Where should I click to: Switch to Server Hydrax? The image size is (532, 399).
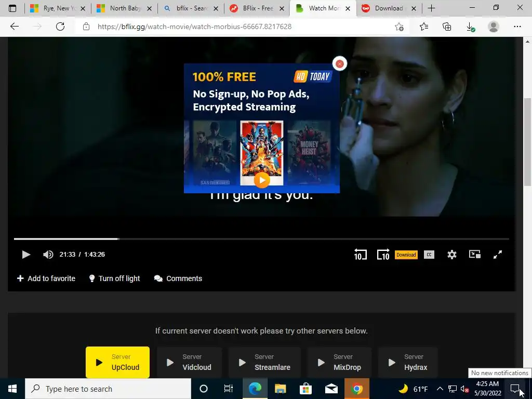(407, 362)
